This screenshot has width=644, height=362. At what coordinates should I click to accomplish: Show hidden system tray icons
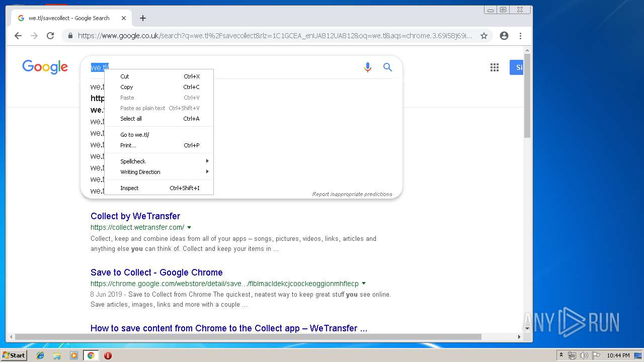[561, 355]
